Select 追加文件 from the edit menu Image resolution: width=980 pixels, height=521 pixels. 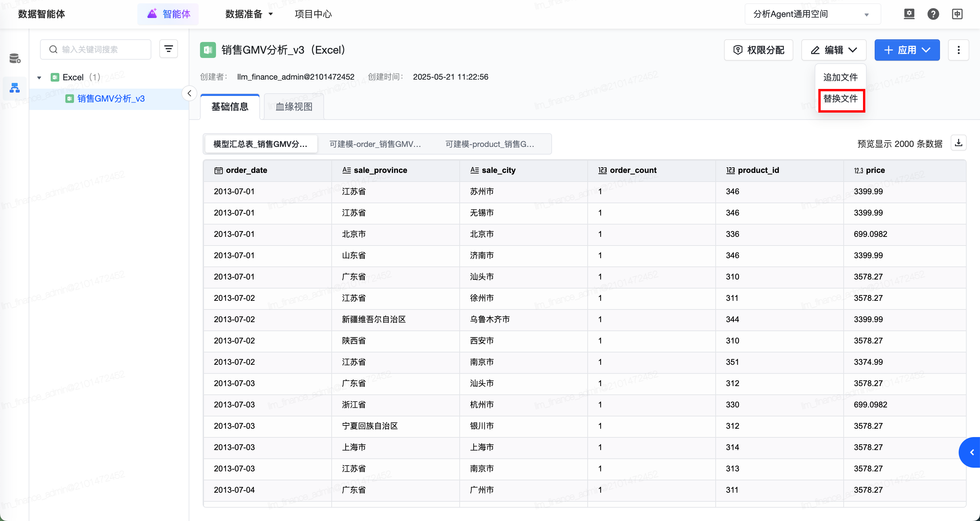tap(840, 77)
